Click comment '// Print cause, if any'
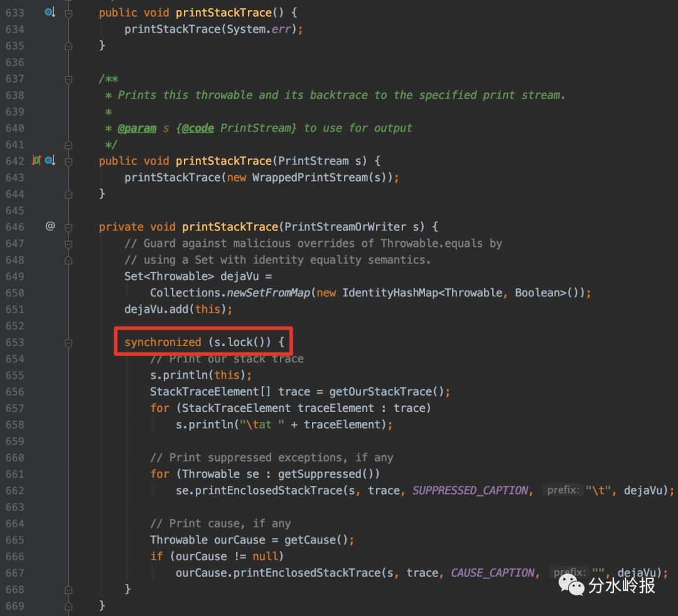The height and width of the screenshot is (616, 678). click(x=220, y=524)
